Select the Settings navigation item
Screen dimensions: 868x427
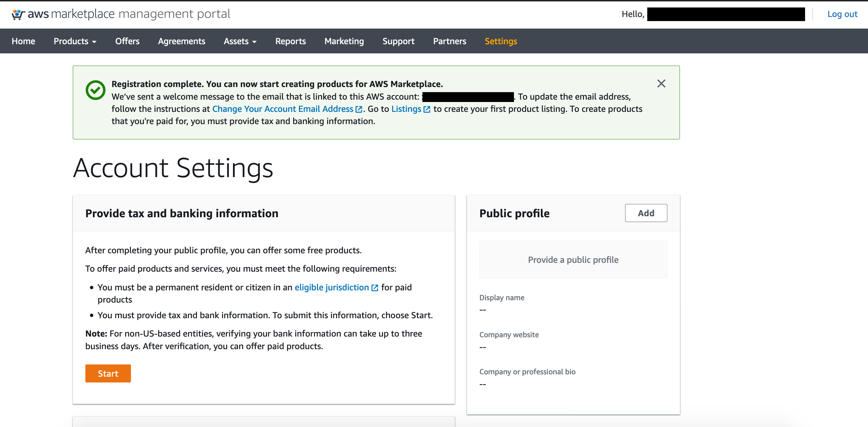click(x=501, y=41)
